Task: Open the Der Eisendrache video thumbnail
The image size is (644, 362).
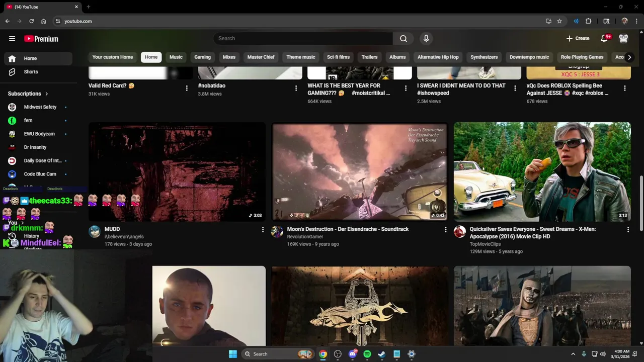Action: (x=360, y=171)
